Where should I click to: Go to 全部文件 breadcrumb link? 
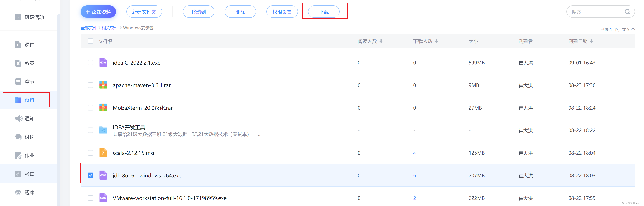click(89, 28)
